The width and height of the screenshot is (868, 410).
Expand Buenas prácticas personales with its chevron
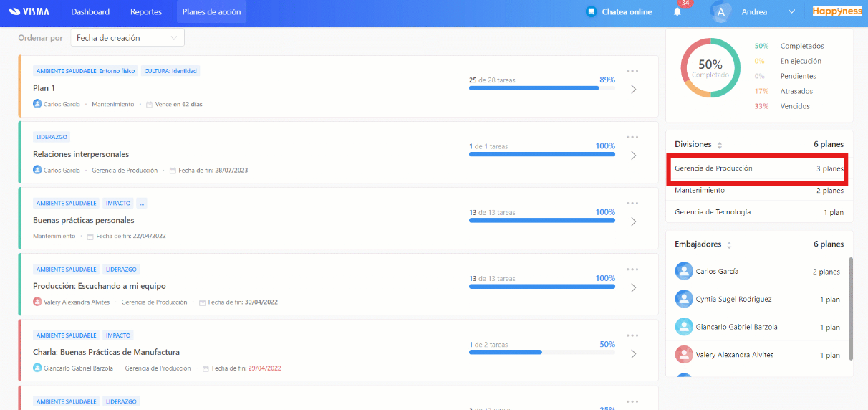[633, 221]
